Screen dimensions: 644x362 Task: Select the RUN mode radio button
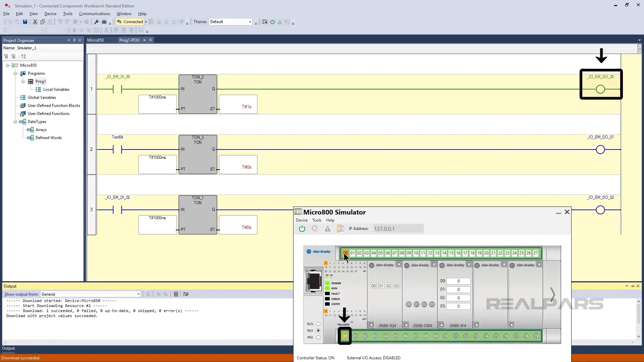click(x=318, y=324)
